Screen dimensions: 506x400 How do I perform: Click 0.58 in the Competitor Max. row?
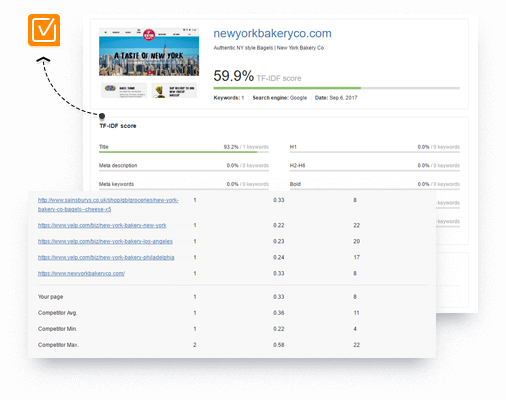279,345
